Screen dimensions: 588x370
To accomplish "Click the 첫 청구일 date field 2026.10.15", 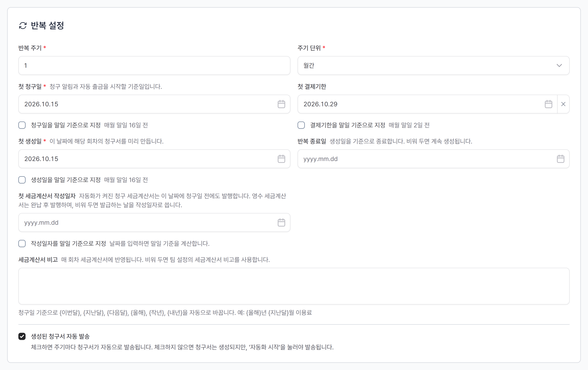I will click(x=154, y=104).
